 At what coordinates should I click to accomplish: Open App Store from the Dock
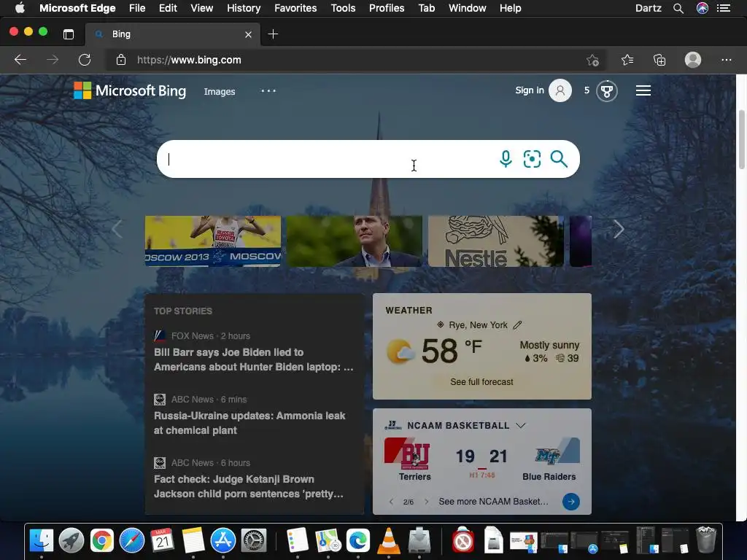pyautogui.click(x=223, y=541)
